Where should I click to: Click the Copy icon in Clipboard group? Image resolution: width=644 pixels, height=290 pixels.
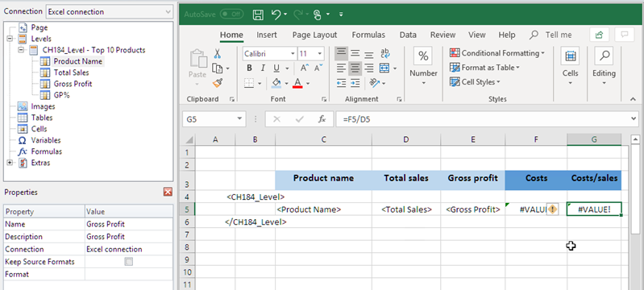[217, 68]
